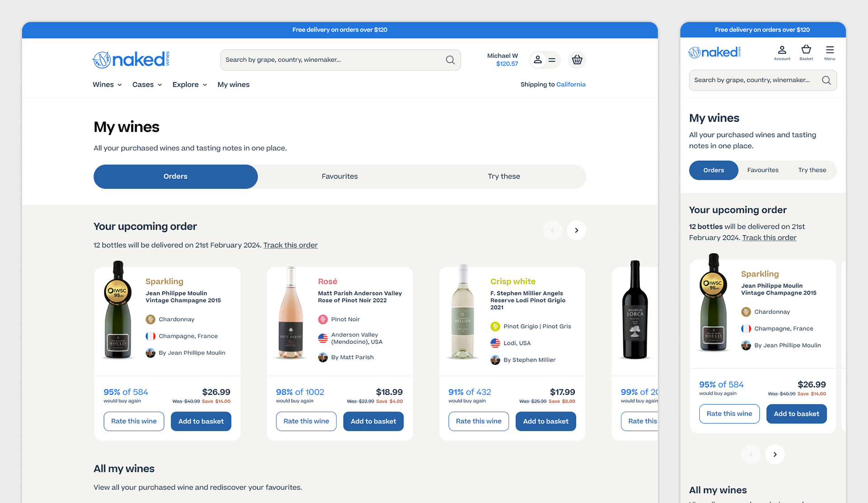Click Rate this wine for Pinot Grigio card
The width and height of the screenshot is (868, 503).
pyautogui.click(x=478, y=421)
